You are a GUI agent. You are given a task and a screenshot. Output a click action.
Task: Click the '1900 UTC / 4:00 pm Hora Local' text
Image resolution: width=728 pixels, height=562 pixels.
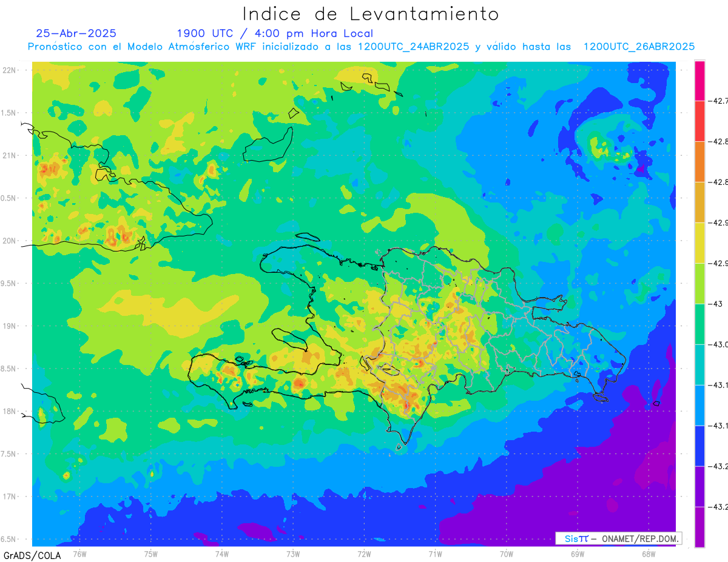point(275,33)
